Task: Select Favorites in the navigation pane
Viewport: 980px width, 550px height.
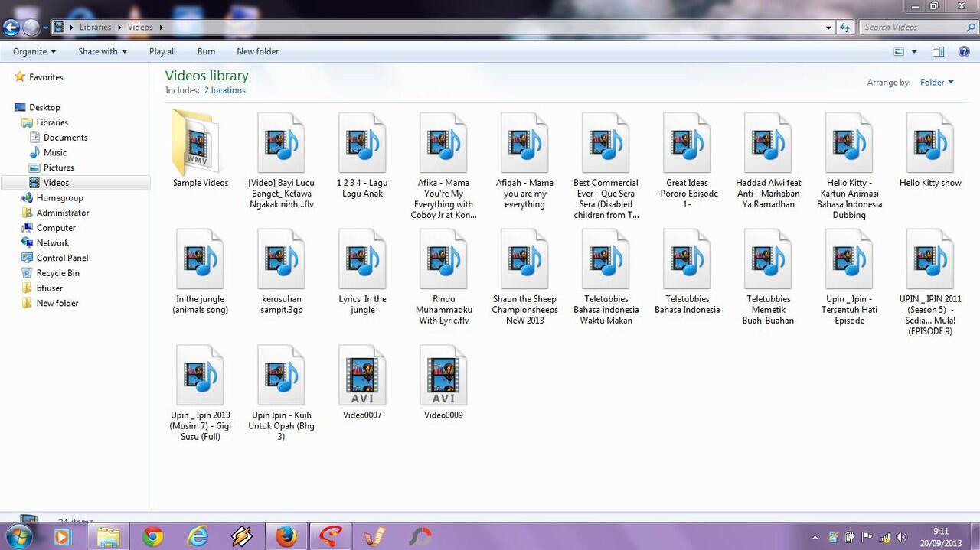Action: click(46, 77)
